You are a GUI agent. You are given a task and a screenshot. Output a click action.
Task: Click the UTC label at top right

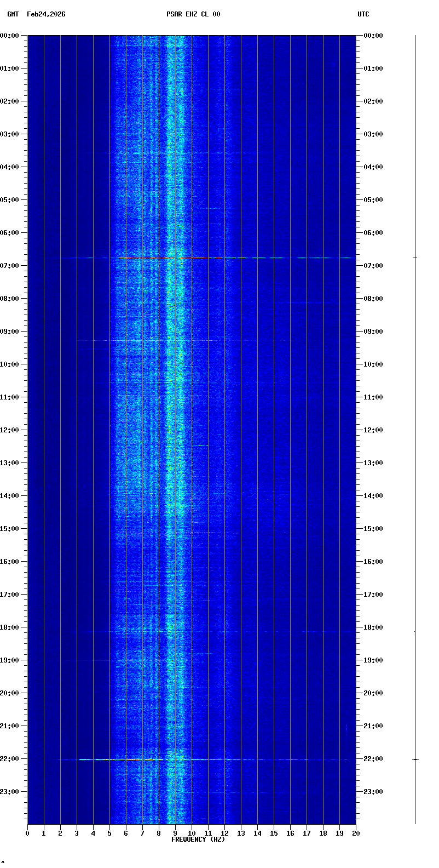click(363, 14)
